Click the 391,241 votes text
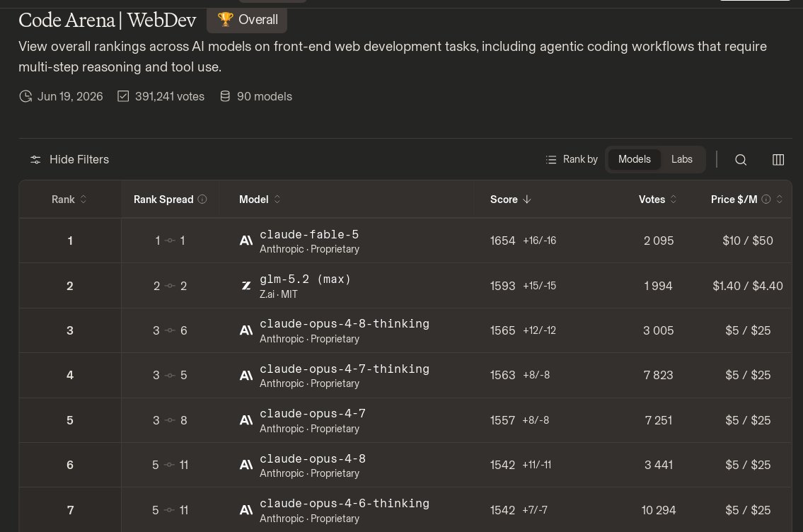This screenshot has height=532, width=803. (x=170, y=96)
